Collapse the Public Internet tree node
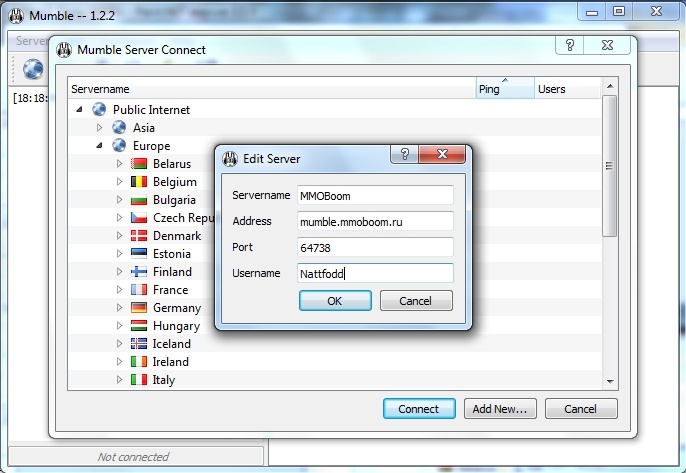The image size is (686, 473). click(x=79, y=109)
